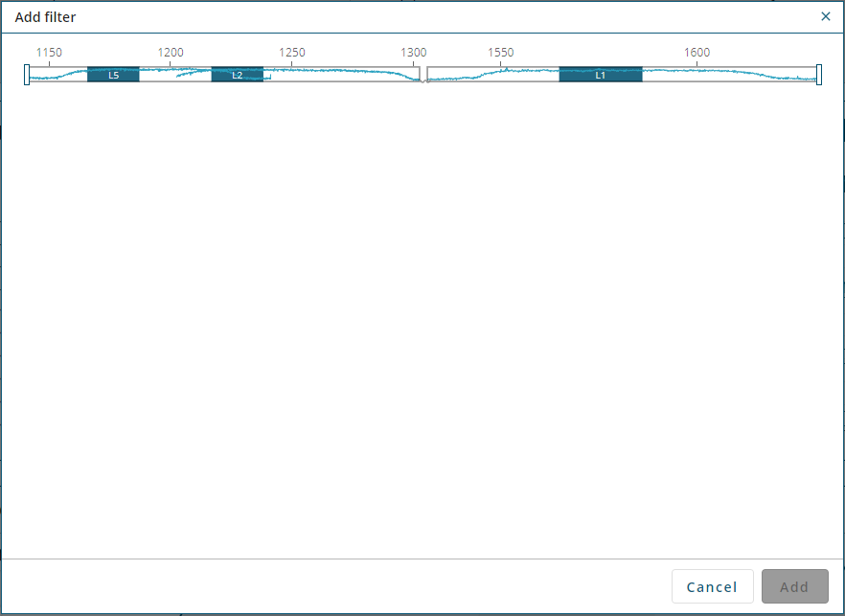Viewport: 845px width, 616px height.
Task: Click the 1600 MHz tick label
Action: coord(697,53)
